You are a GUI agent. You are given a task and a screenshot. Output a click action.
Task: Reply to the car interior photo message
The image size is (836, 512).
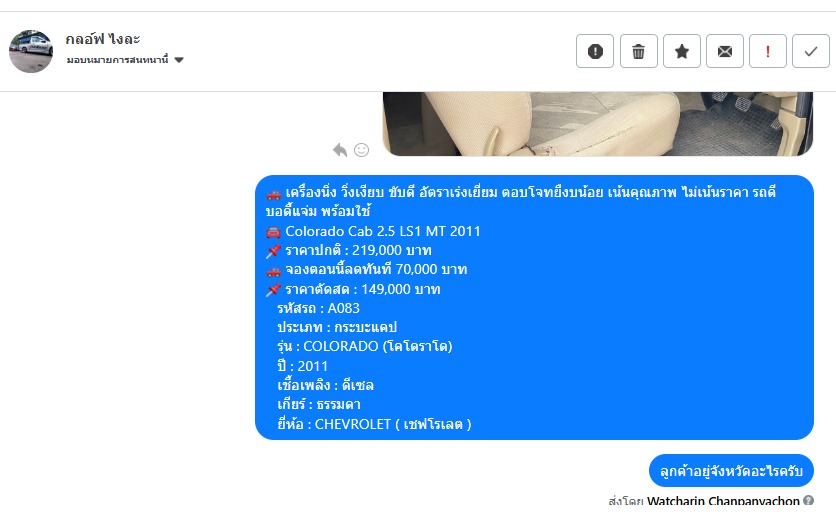[x=340, y=150]
